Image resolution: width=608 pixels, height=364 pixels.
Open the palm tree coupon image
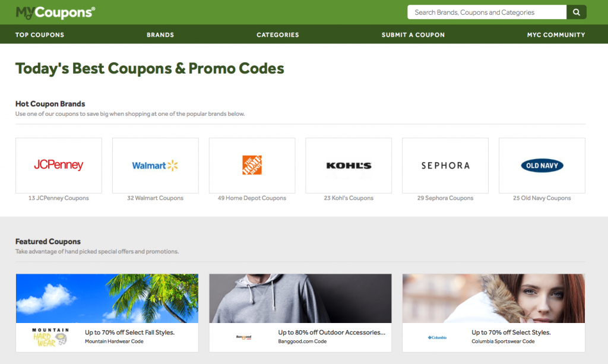coord(107,299)
